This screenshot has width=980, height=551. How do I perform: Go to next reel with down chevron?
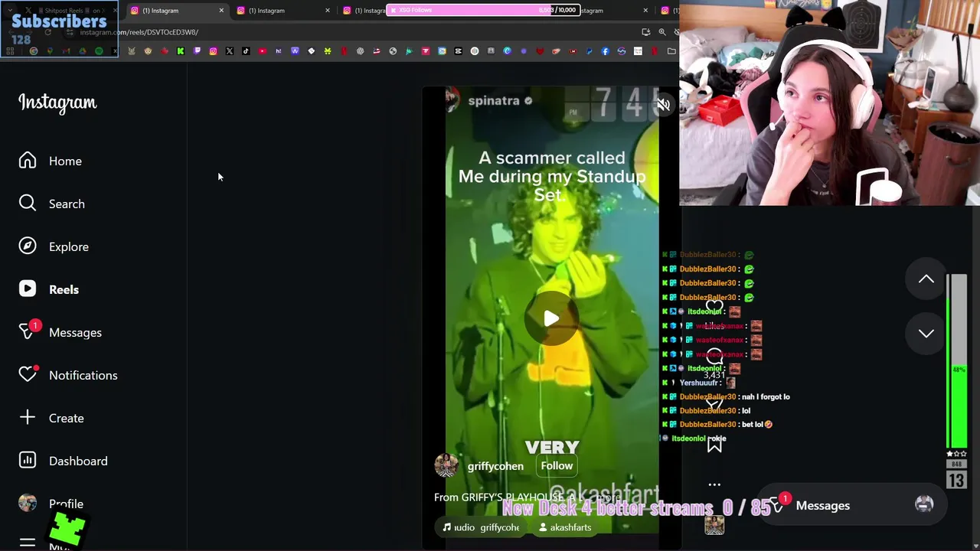[x=926, y=334]
